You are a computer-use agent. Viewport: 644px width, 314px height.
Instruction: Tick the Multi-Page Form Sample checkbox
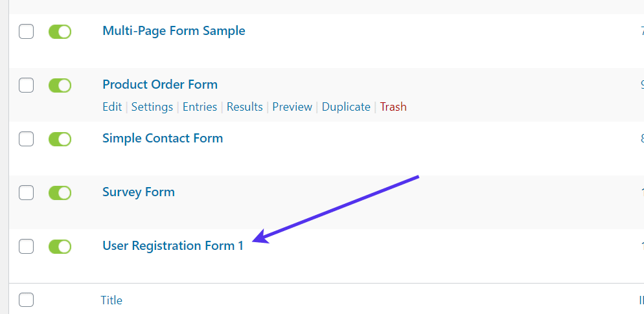click(x=26, y=32)
